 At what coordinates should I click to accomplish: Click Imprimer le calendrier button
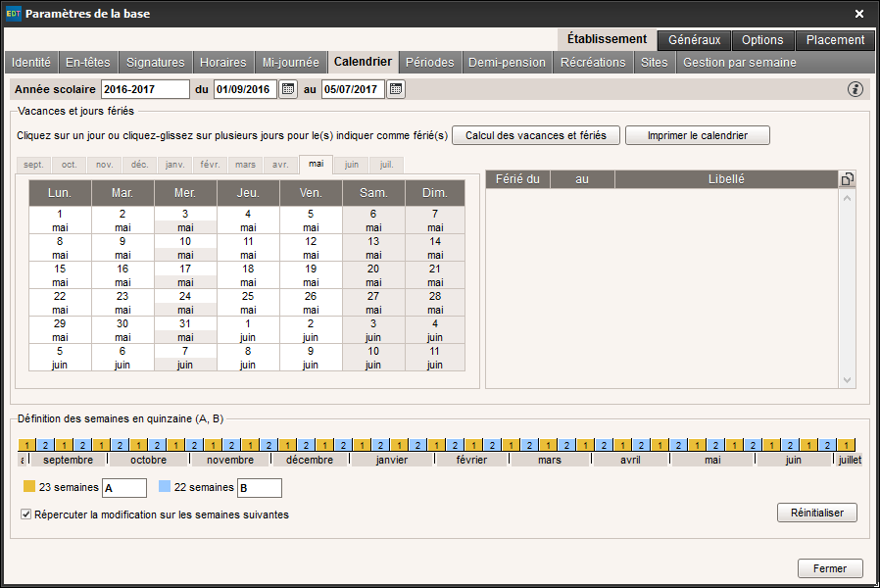[697, 135]
